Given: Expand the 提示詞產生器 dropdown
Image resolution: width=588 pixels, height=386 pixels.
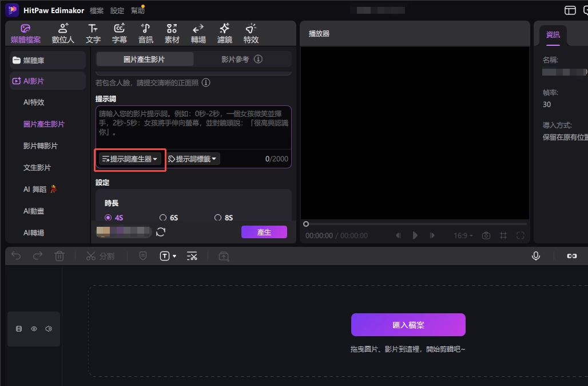Looking at the screenshot, I should pyautogui.click(x=129, y=159).
